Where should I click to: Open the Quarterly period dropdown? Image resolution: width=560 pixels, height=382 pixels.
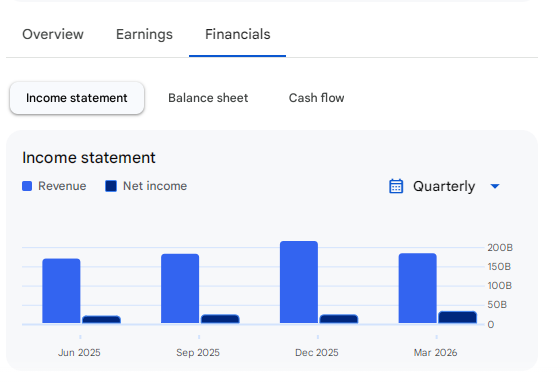point(444,186)
